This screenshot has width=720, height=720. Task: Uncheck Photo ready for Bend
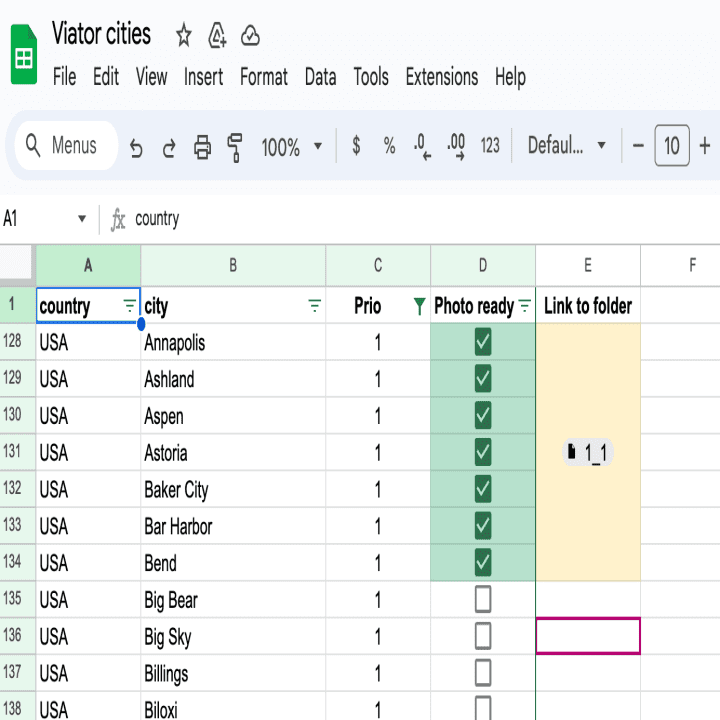[x=483, y=562]
